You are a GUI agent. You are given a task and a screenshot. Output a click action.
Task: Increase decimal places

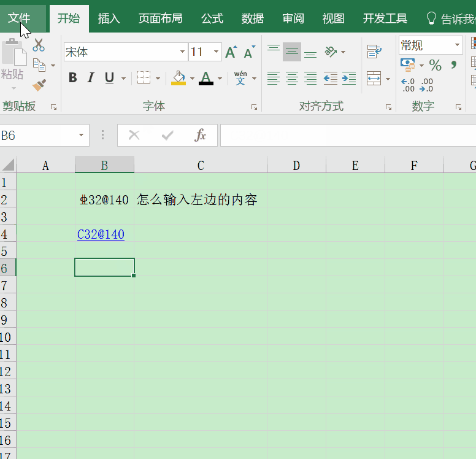point(408,85)
